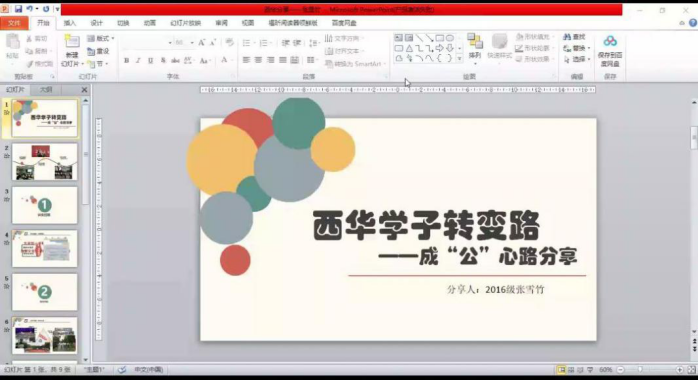The image size is (698, 381).
Task: Toggle fit slide to window button
Action: tap(691, 370)
